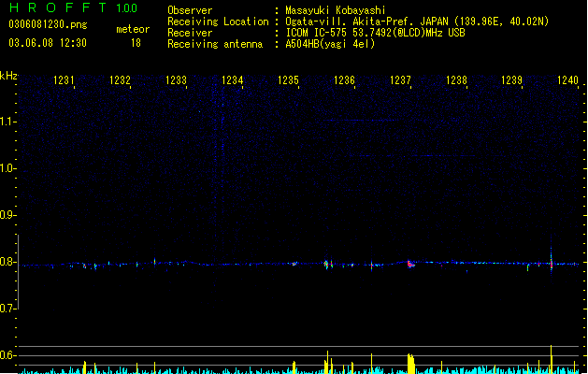Image resolution: width=588 pixels, height=374 pixels.
Task: Click the 1233 time axis marker
Action: click(x=176, y=80)
